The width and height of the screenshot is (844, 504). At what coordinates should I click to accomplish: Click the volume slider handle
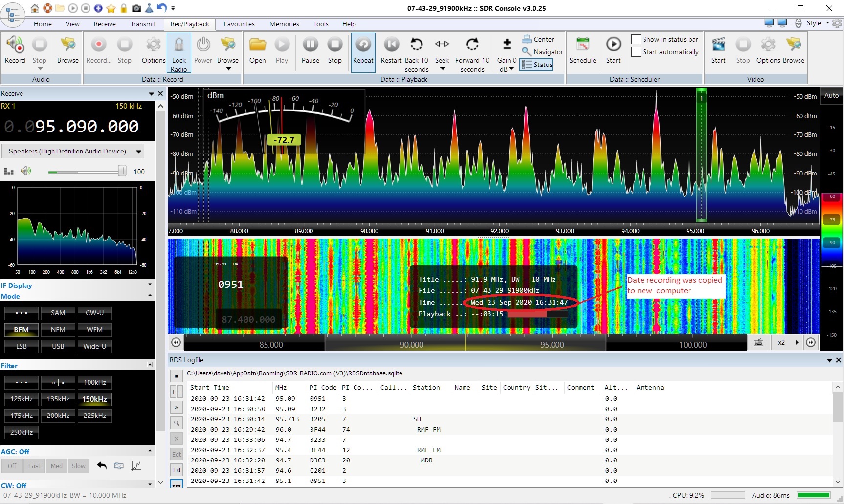[122, 171]
